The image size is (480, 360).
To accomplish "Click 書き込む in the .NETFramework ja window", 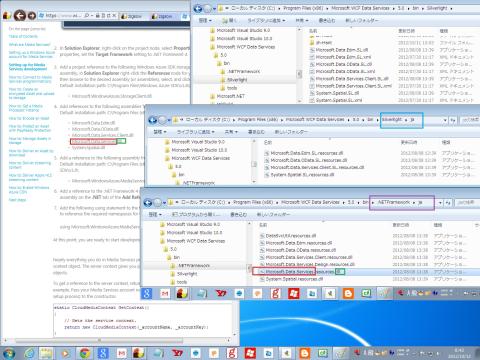I will coord(238,215).
